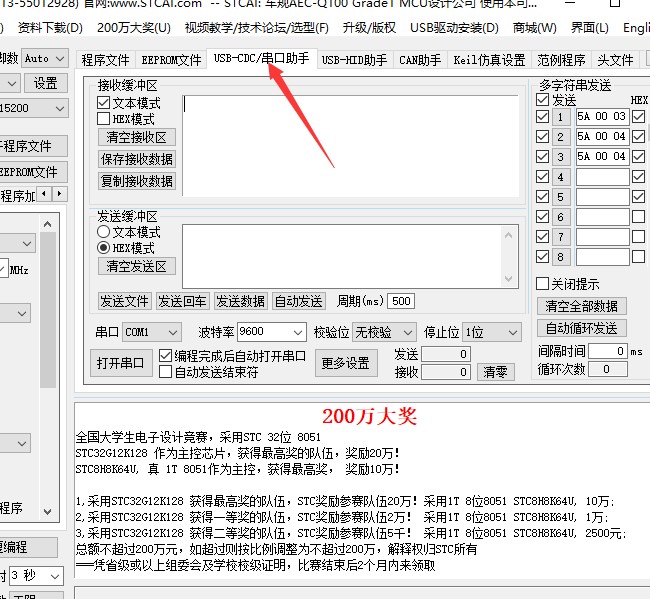Open the 商城(W) menu
The height and width of the screenshot is (599, 650).
535,28
